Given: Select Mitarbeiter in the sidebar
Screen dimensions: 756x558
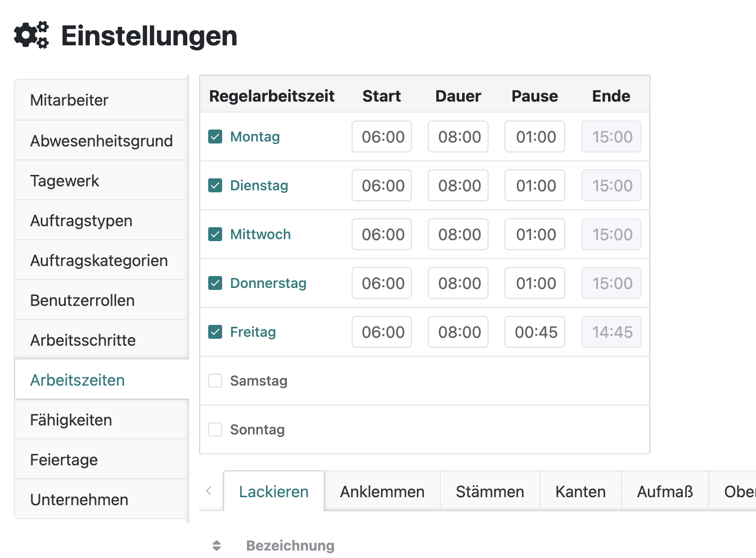Looking at the screenshot, I should pos(70,100).
